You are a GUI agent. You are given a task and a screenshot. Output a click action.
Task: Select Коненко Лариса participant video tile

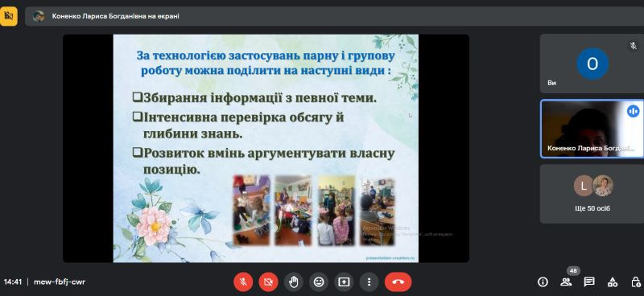pos(592,129)
